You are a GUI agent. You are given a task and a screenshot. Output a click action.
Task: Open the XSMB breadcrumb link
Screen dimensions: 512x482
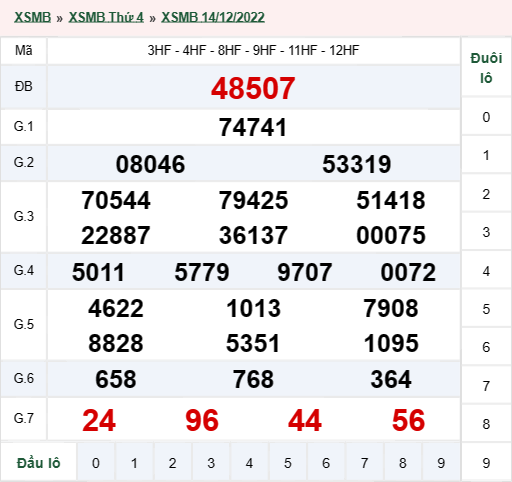coord(32,17)
